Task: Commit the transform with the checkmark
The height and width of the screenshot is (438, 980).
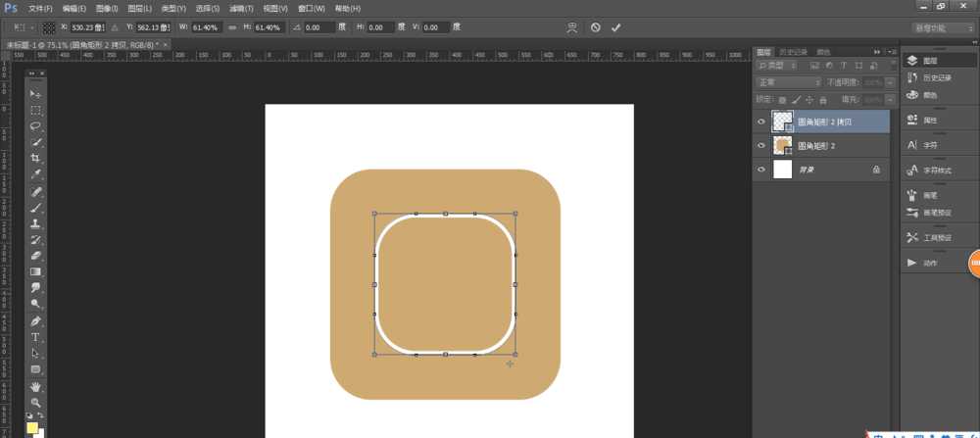Action: (615, 27)
